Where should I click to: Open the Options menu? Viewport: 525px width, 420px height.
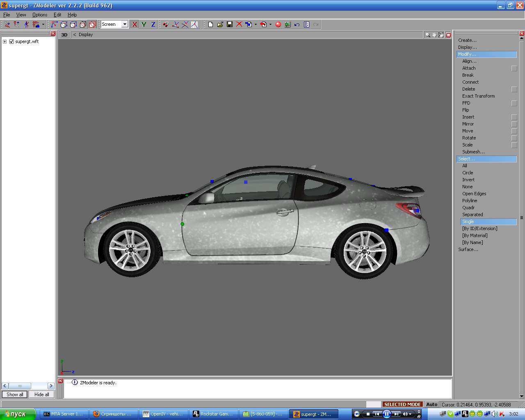39,15
